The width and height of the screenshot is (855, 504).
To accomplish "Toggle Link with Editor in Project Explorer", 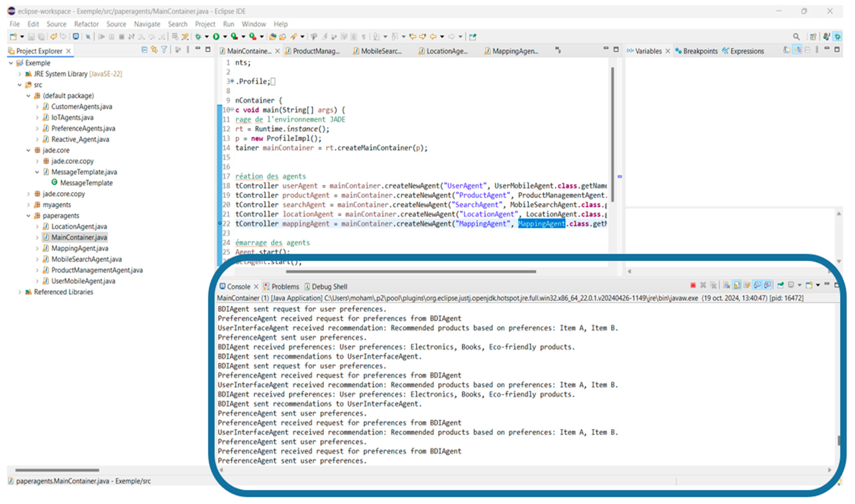I will (154, 50).
